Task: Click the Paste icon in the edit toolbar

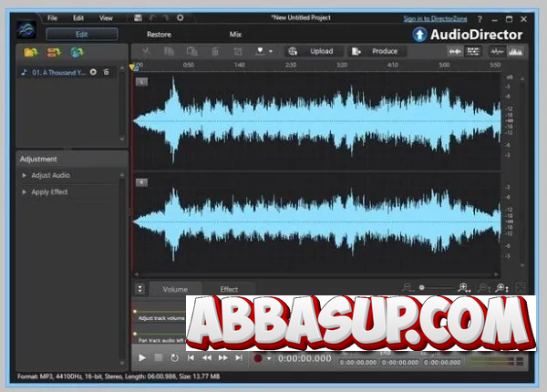Action: 191,51
